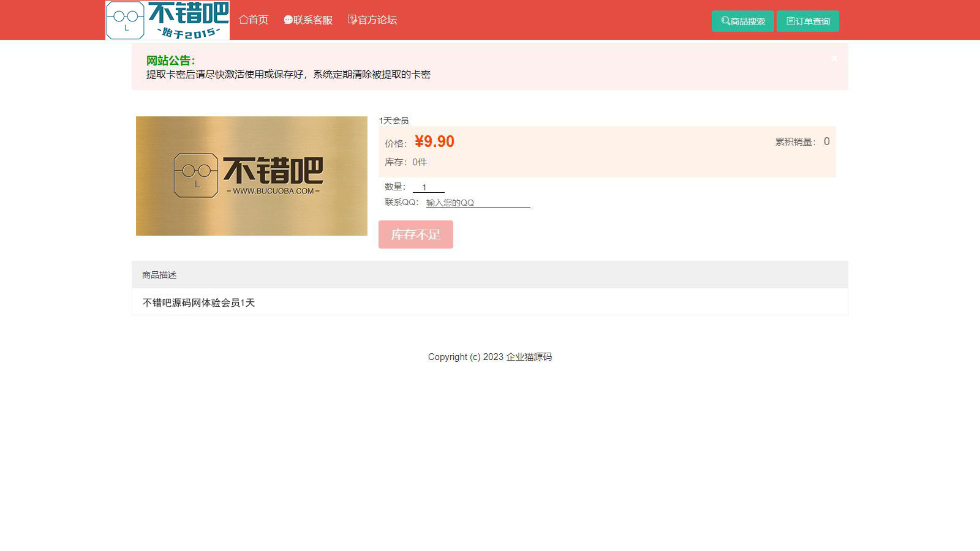Click the 不错吧 site logo
The height and width of the screenshot is (551, 980).
point(167,20)
